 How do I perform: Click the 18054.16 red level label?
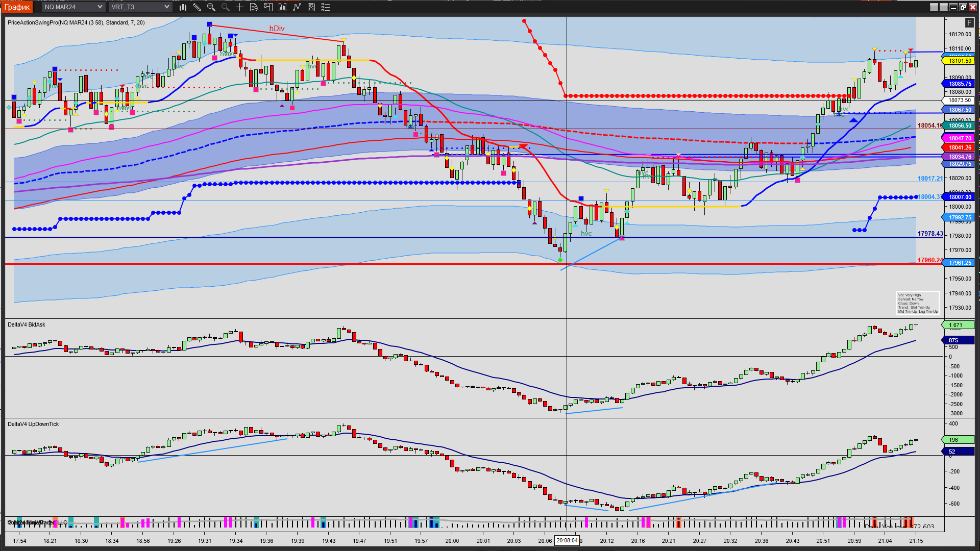tap(930, 126)
